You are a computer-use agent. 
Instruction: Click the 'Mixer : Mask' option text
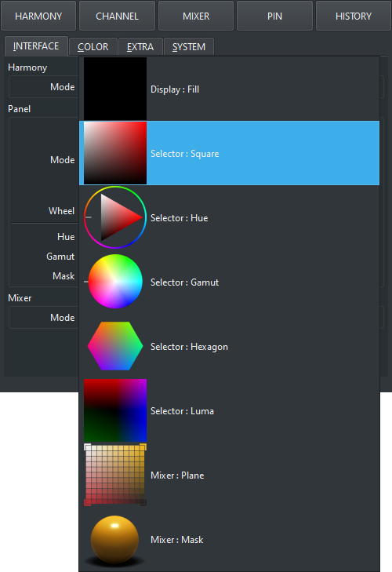177,540
